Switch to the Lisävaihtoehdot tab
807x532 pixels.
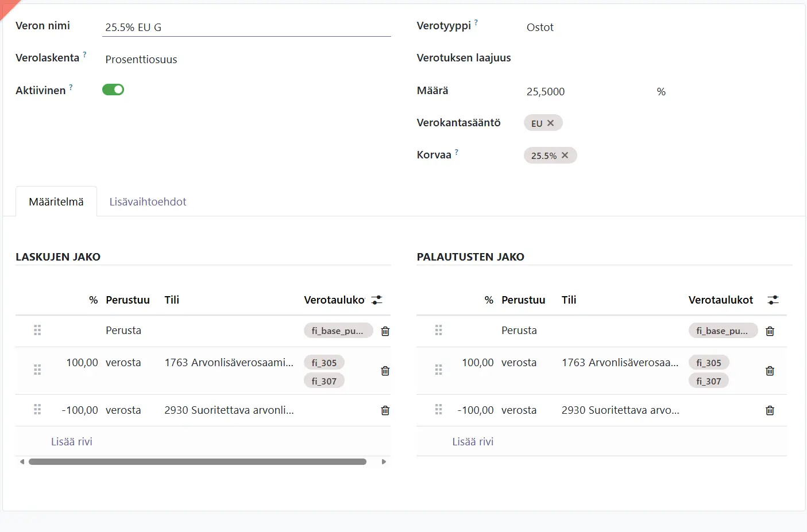pyautogui.click(x=148, y=201)
